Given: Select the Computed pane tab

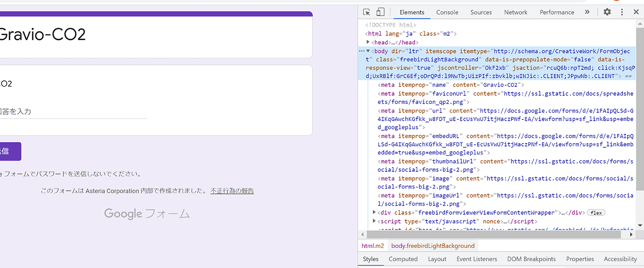Looking at the screenshot, I should (x=403, y=259).
